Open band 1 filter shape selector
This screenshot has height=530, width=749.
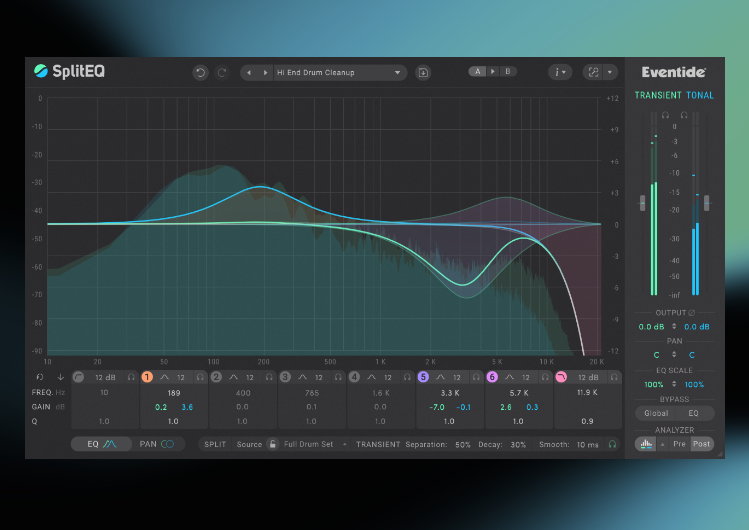coord(164,377)
